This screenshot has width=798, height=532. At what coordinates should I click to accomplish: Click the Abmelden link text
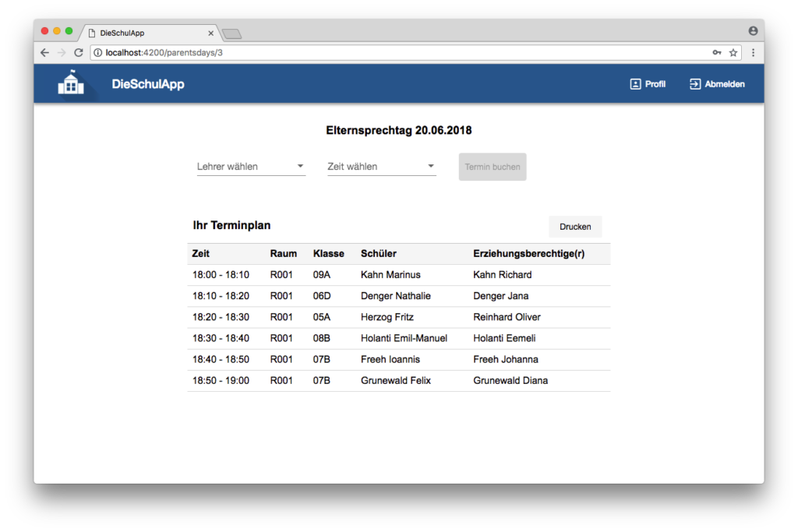pyautogui.click(x=725, y=84)
